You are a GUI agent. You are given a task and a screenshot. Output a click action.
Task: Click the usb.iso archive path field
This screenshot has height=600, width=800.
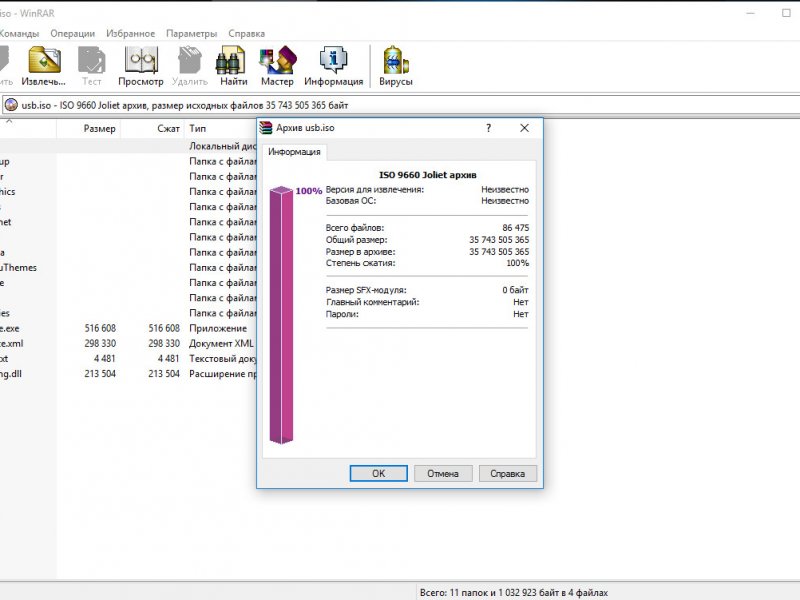point(403,105)
